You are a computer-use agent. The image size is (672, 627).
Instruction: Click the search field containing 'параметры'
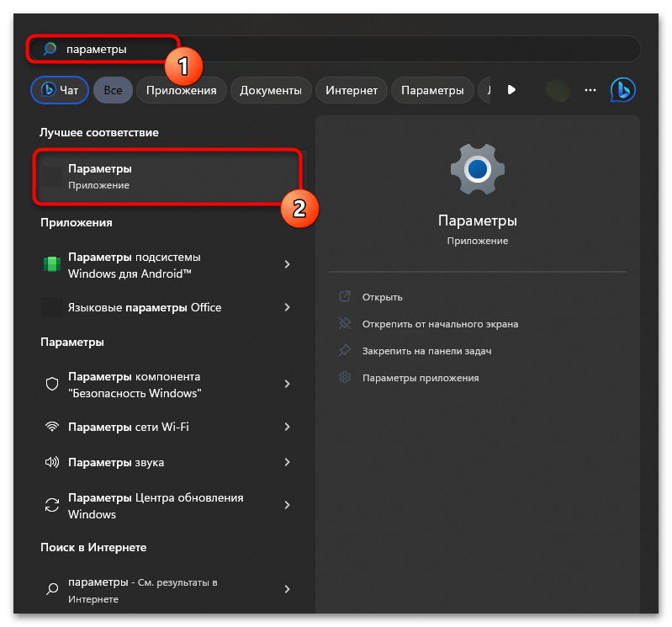click(334, 49)
